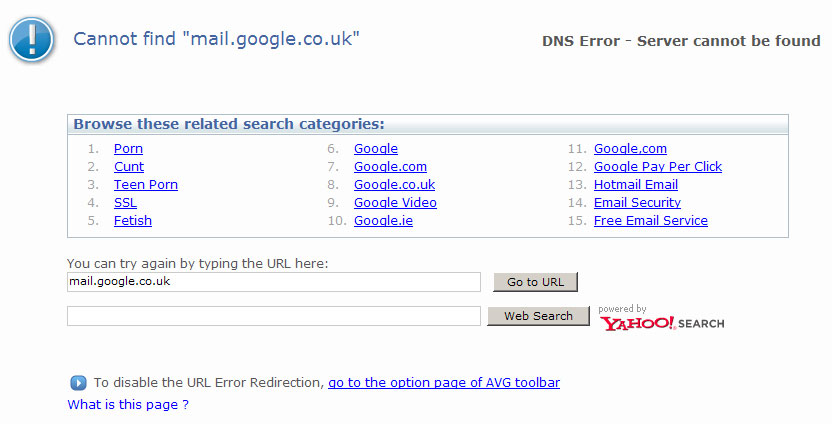Click the blue exclamation alert icon
Viewport: 832px width, 424px height.
(32, 40)
